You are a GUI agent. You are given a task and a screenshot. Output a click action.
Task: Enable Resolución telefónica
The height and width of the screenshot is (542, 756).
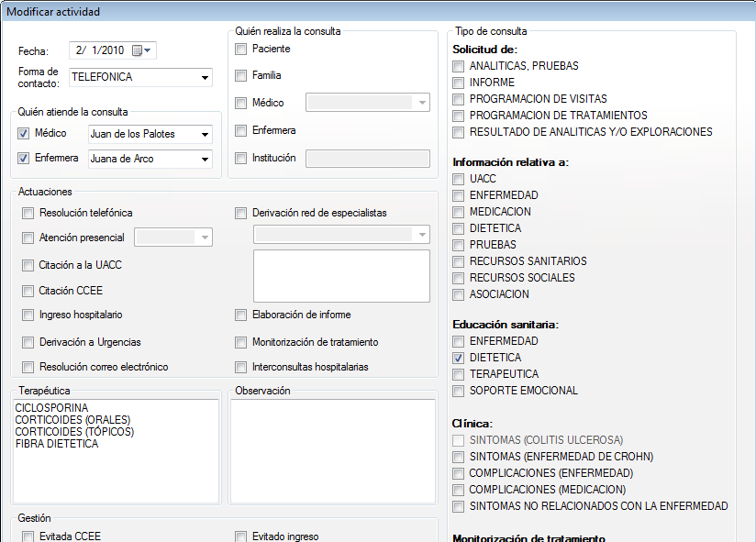point(28,212)
